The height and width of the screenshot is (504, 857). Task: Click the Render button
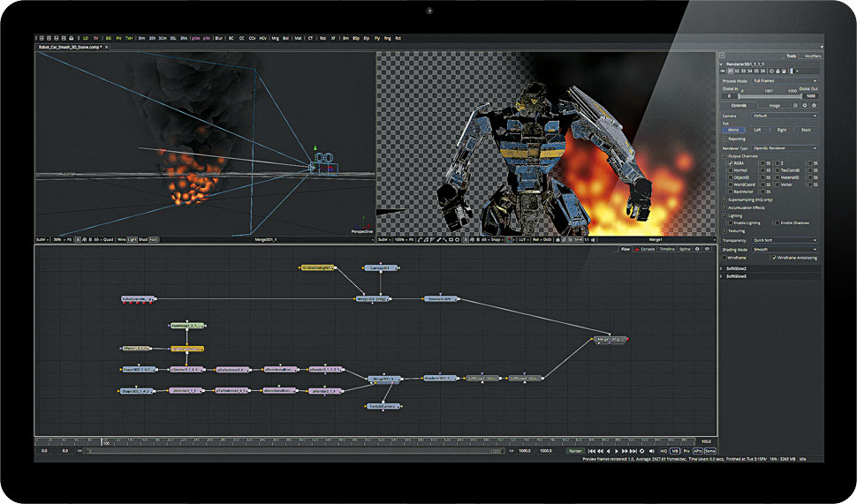tap(575, 450)
